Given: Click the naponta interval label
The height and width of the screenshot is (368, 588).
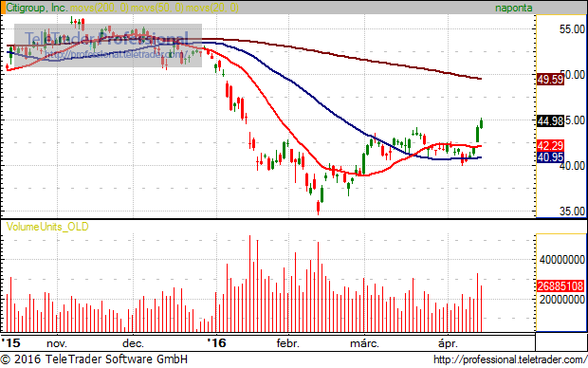Looking at the screenshot, I should pos(513,8).
